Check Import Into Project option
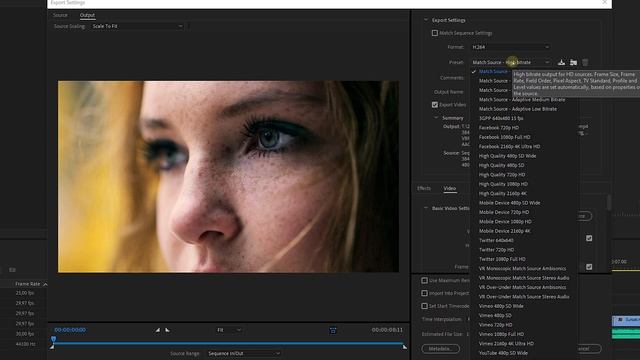The image size is (640, 360). tap(424, 293)
